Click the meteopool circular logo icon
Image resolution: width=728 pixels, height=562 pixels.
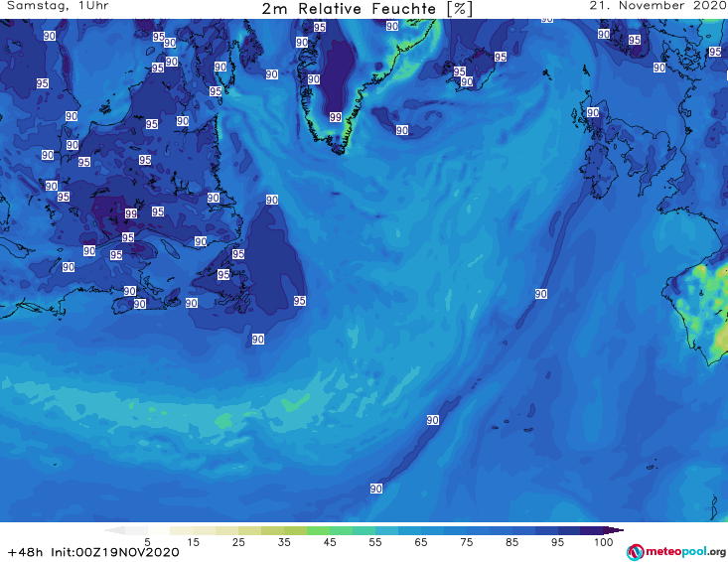(635, 552)
